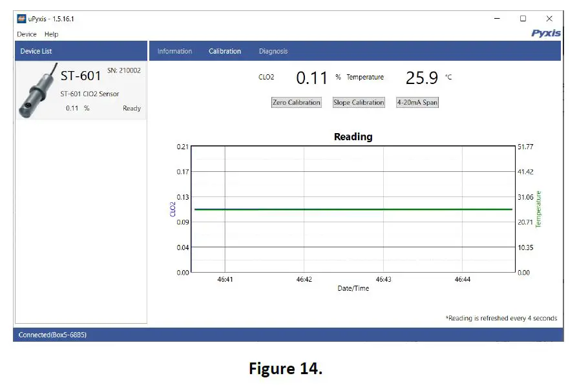Click the Date/Time axis title

pyautogui.click(x=353, y=288)
